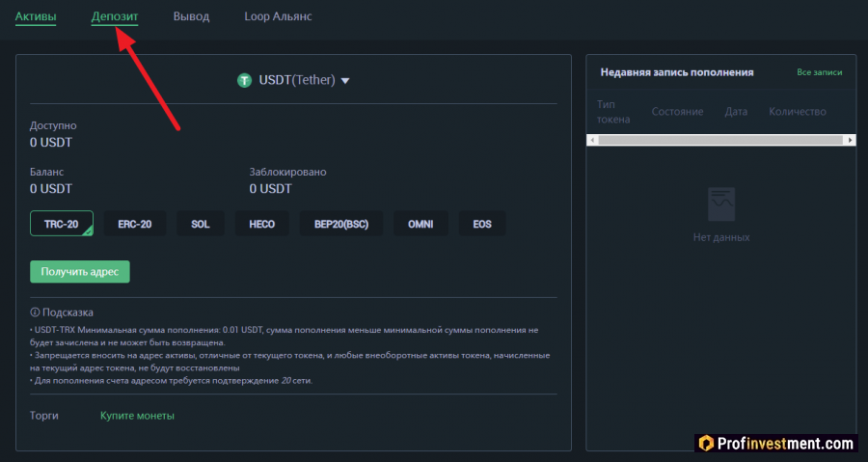The width and height of the screenshot is (868, 462).
Task: Select the TRC-20 network
Action: coord(62,224)
